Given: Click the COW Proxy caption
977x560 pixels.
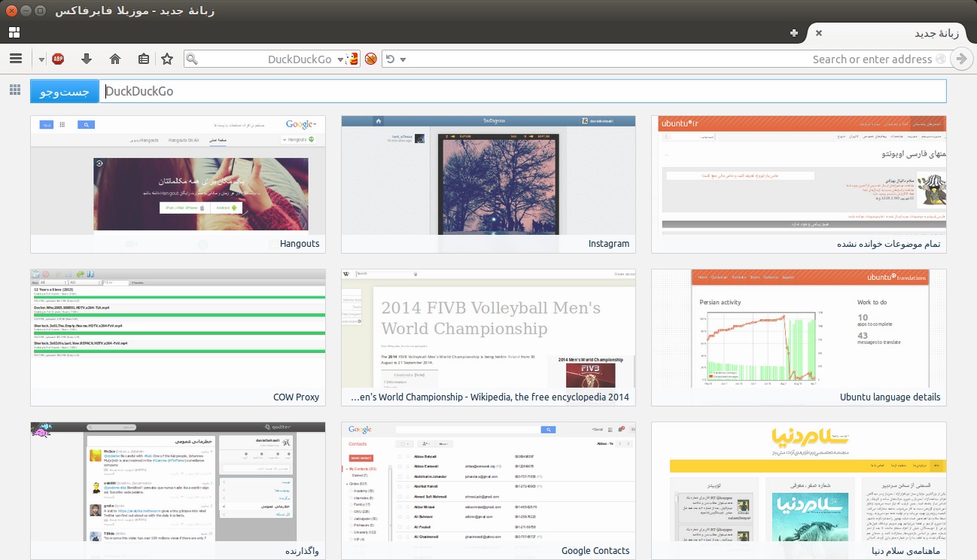Looking at the screenshot, I should (x=297, y=397).
